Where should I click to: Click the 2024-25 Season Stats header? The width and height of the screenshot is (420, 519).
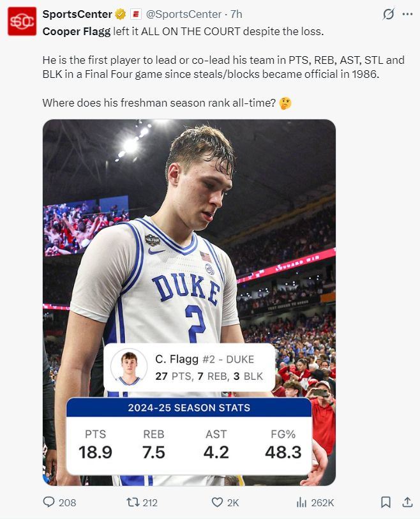(189, 407)
